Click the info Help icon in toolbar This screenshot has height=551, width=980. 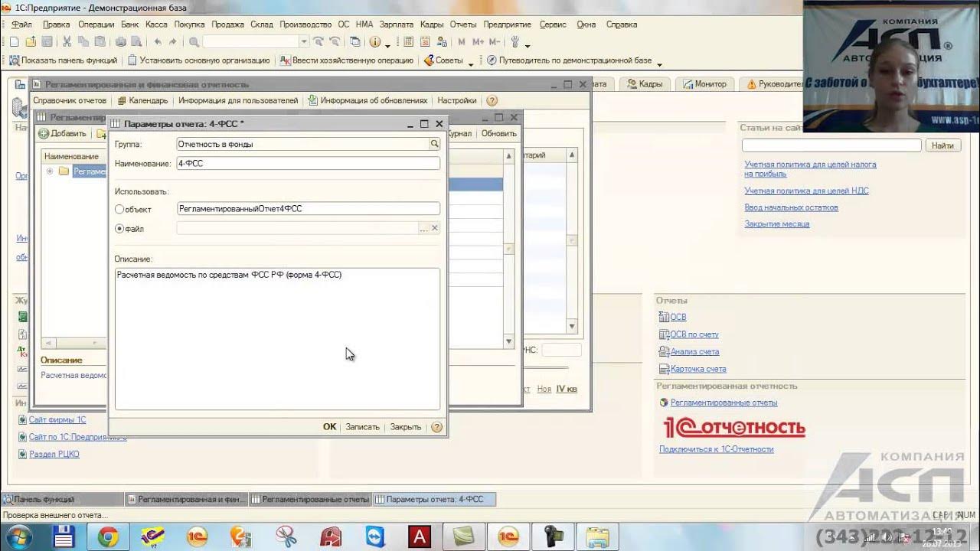(x=375, y=41)
